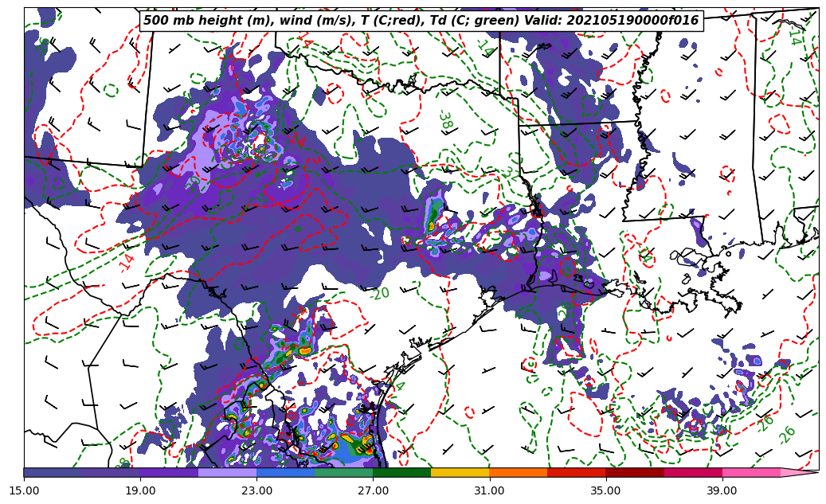Click the green -20 dewpoint contour label
Image resolution: width=826 pixels, height=504 pixels.
379,293
